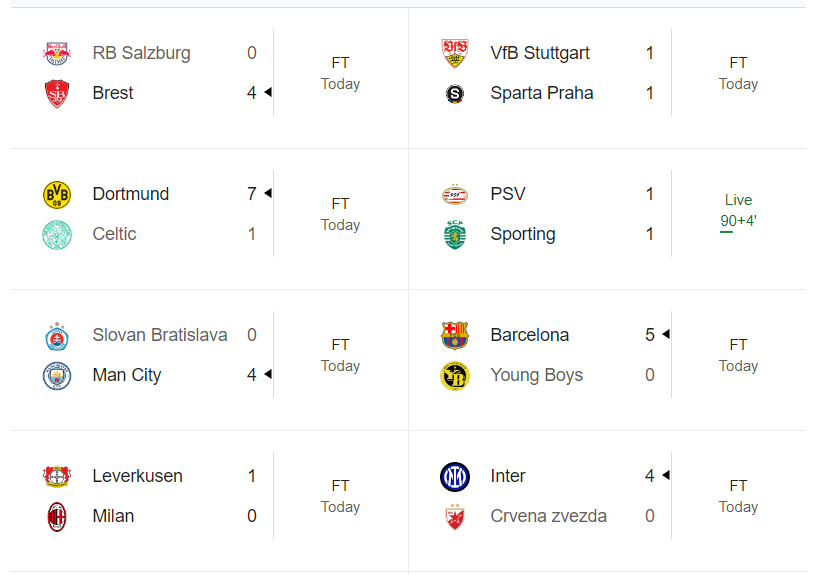Click the VfB Stuttgart badge
This screenshot has width=840, height=575.
tap(455, 53)
